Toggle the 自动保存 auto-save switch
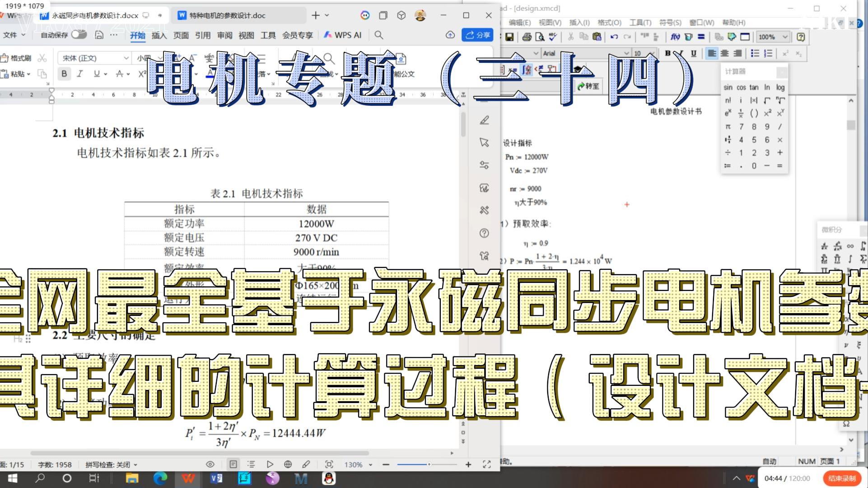The width and height of the screenshot is (868, 488). pos(79,34)
